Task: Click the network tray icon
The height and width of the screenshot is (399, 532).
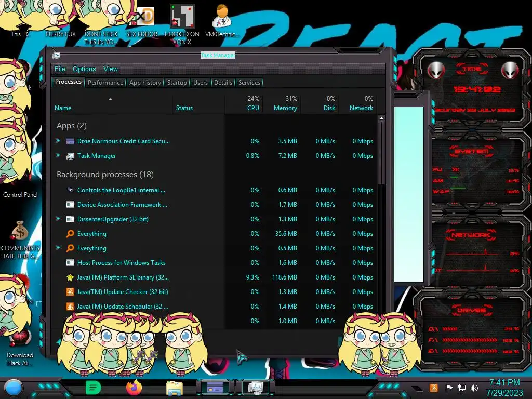Action: pyautogui.click(x=461, y=388)
